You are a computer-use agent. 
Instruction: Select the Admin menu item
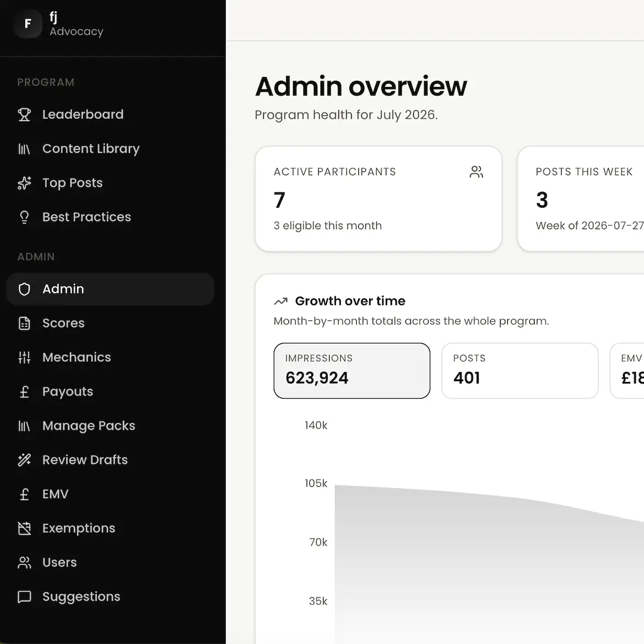(x=110, y=289)
